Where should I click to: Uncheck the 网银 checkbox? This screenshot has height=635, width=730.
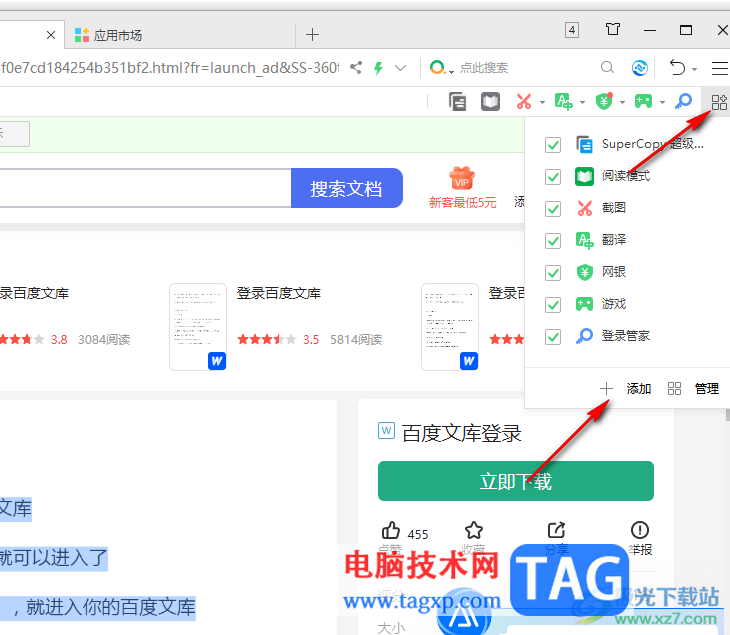553,273
